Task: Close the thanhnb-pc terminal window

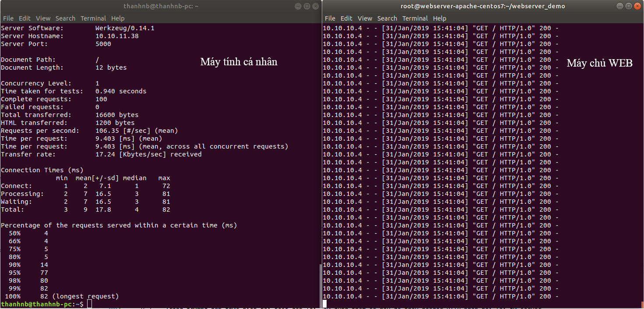Action: point(315,6)
